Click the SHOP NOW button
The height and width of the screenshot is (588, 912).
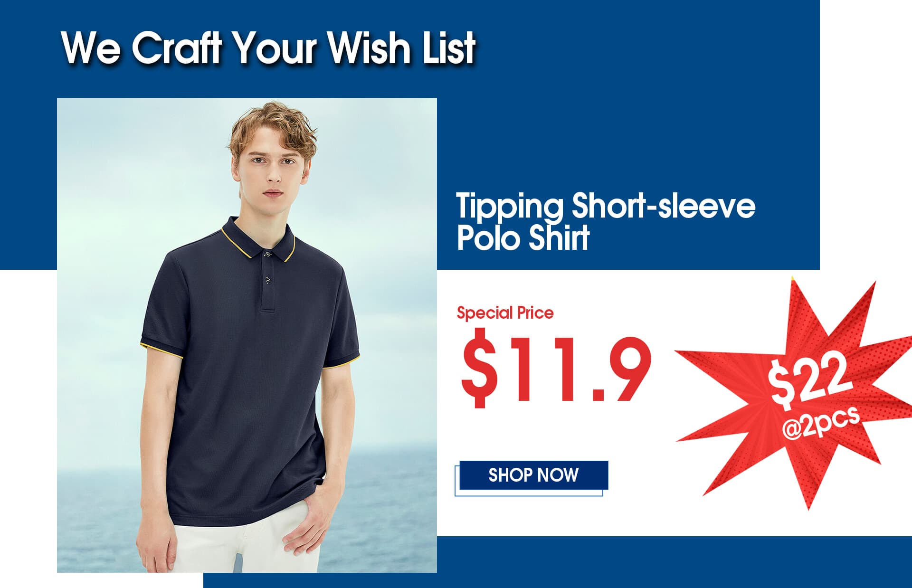(x=533, y=475)
